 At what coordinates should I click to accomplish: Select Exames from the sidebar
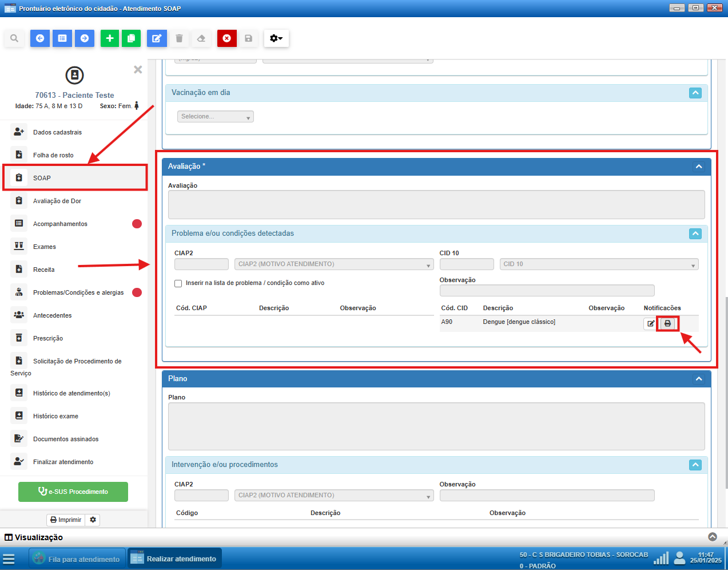(x=45, y=247)
